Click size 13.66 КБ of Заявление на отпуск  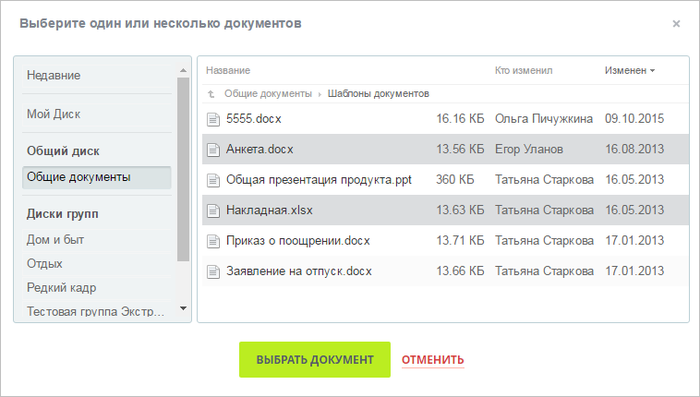tap(460, 272)
